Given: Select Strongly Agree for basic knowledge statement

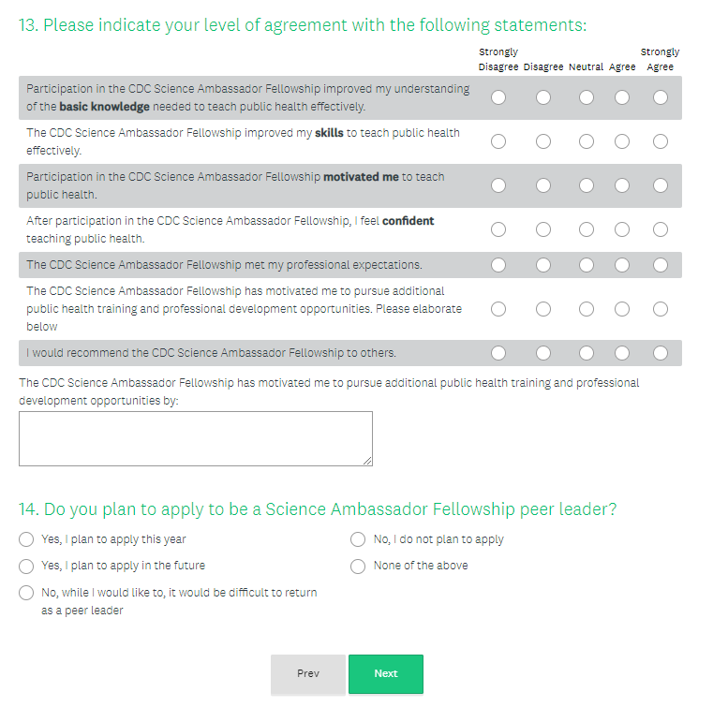Looking at the screenshot, I should (x=661, y=97).
